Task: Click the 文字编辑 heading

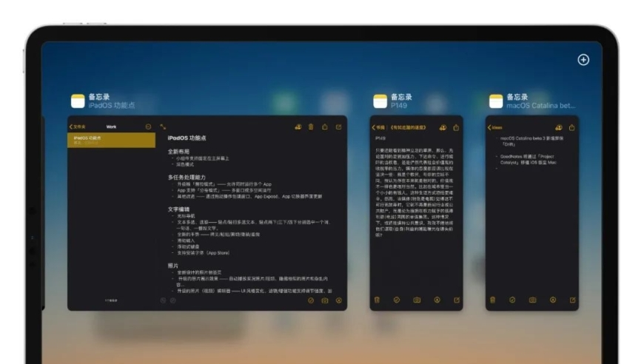Action: tap(178, 209)
